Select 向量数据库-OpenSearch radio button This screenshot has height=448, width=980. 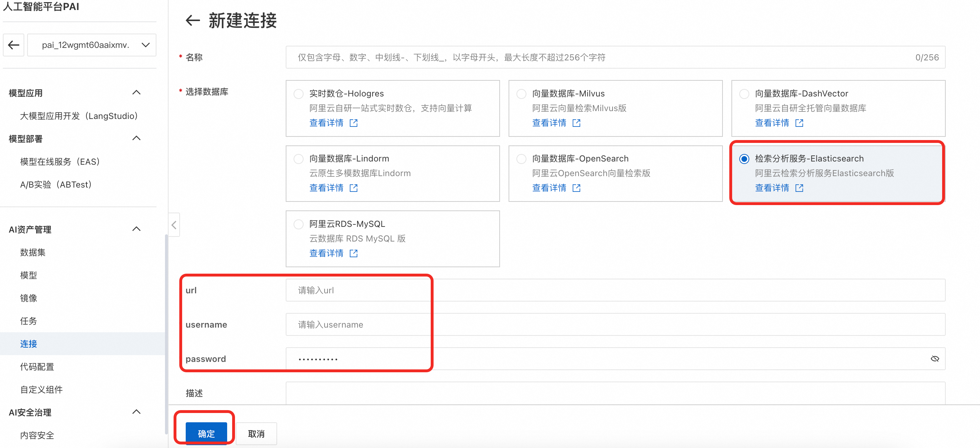[x=521, y=159]
